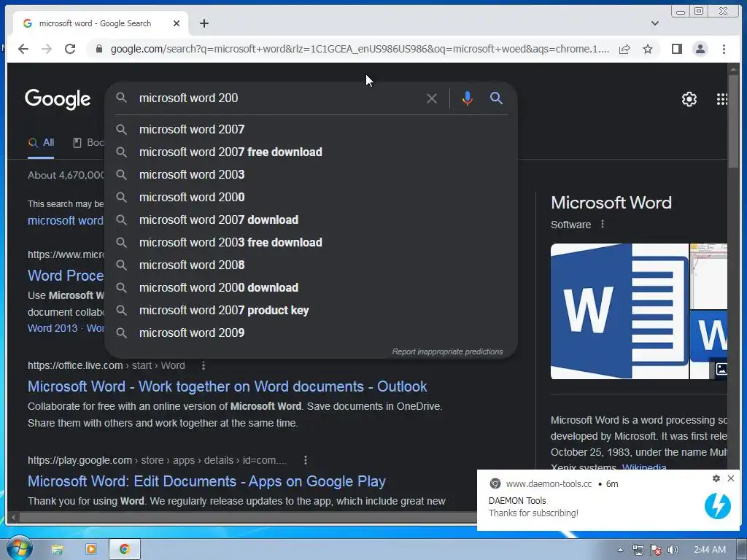This screenshot has width=747, height=560.
Task: Clear the search box with the X
Action: click(432, 98)
